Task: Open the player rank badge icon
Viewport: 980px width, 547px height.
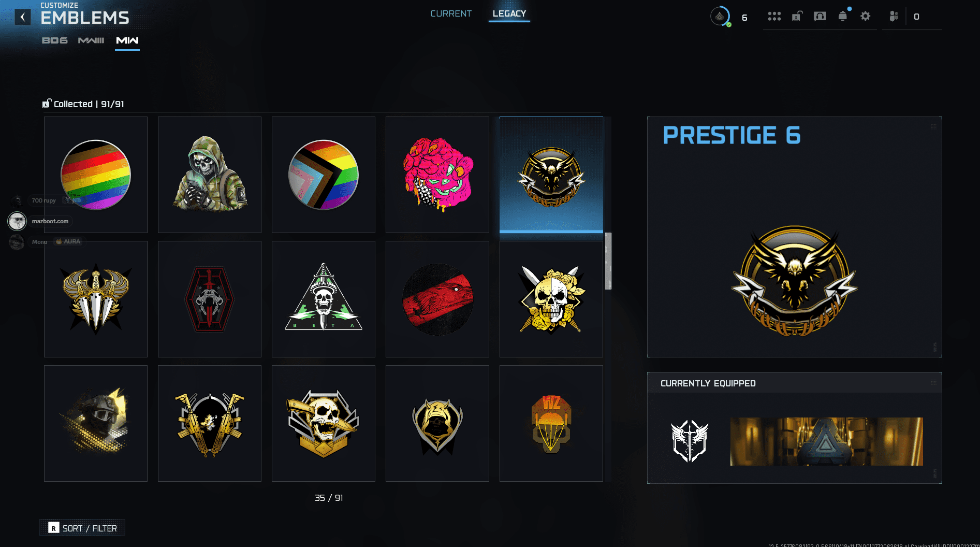Action: 720,17
